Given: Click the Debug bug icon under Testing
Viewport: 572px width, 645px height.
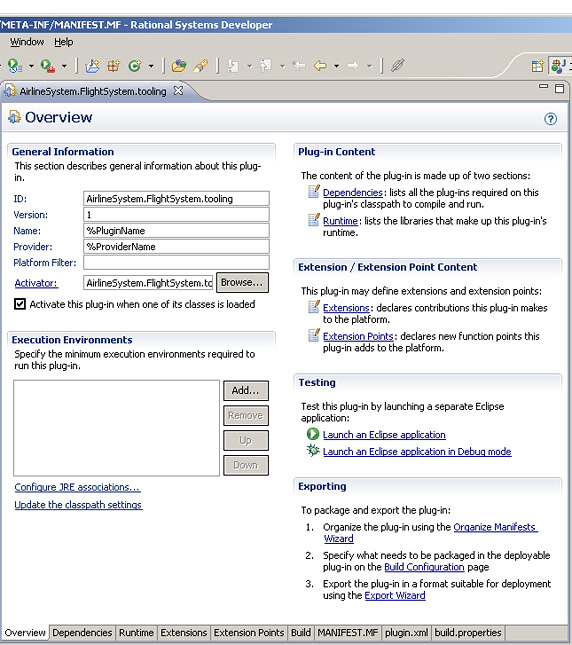Looking at the screenshot, I should click(313, 450).
